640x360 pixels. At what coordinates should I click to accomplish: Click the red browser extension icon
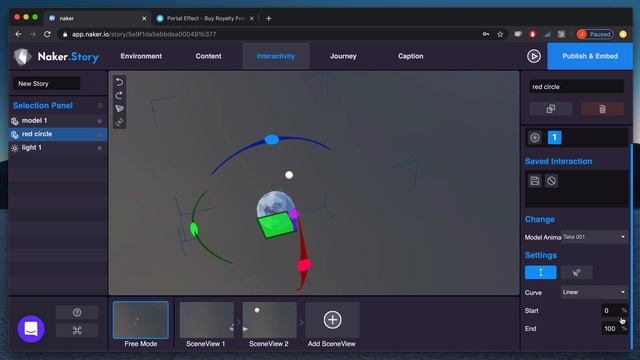point(532,34)
